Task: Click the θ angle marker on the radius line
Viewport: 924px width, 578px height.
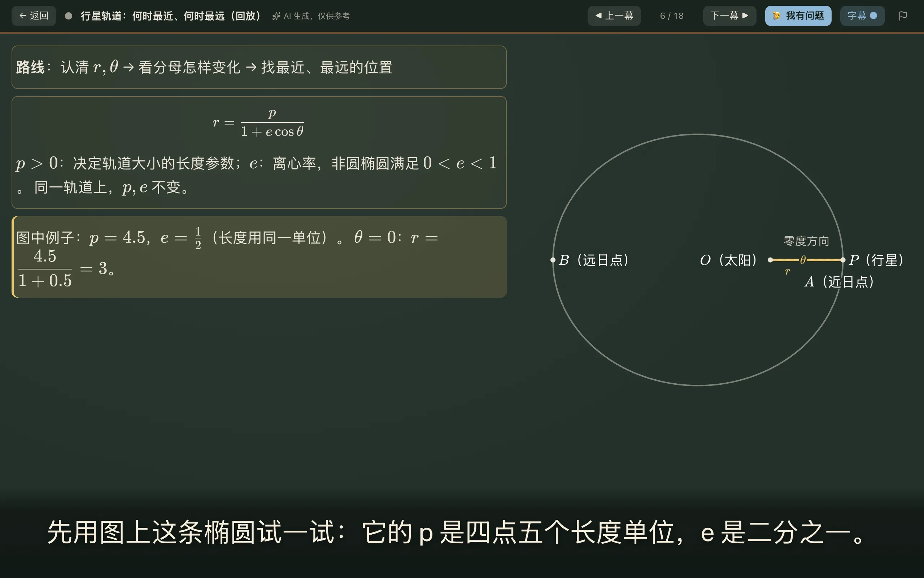Action: click(x=803, y=260)
